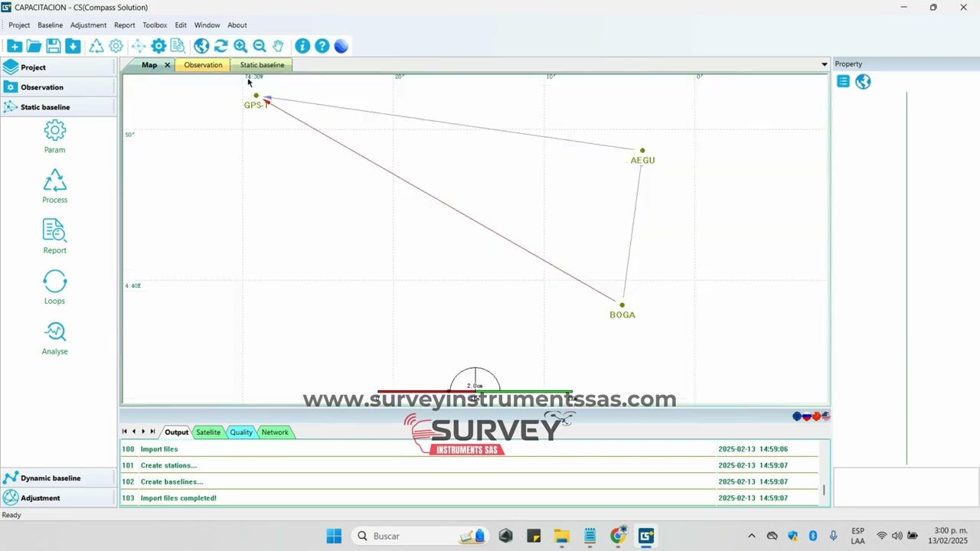980x551 pixels.
Task: Select the GPS-1 station point on the map
Action: 256,96
